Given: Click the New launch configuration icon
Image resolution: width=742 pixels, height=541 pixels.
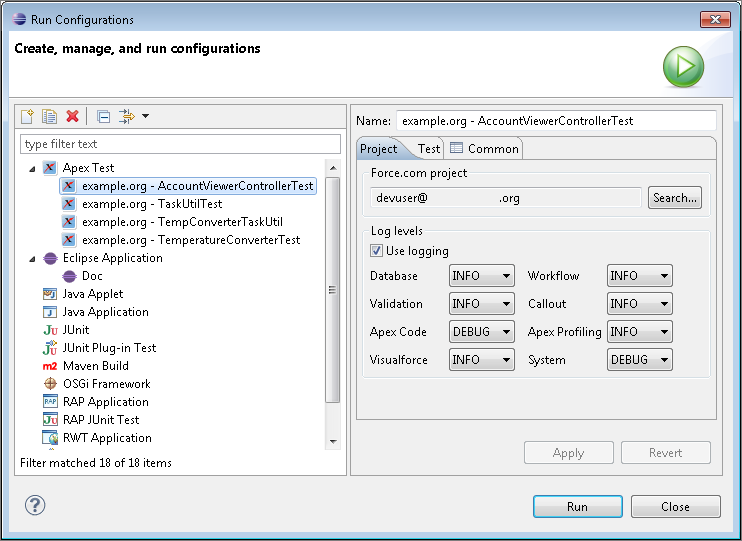Looking at the screenshot, I should 27,116.
